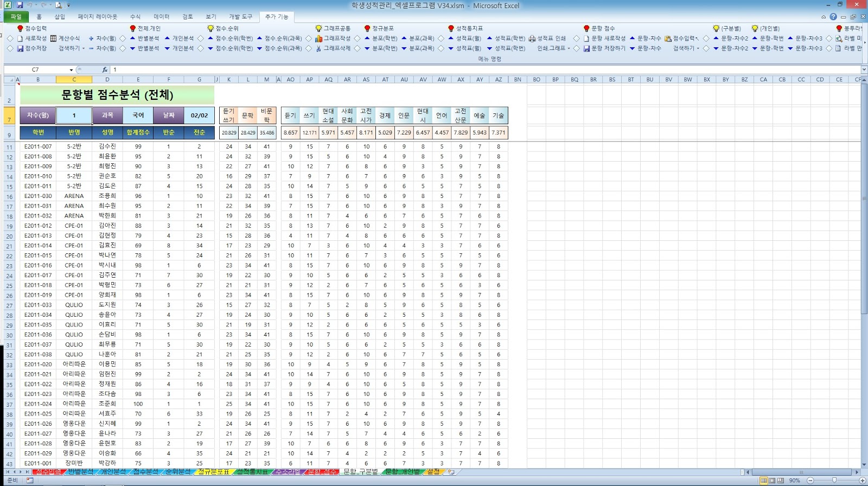Click down arrow for 문항-학번
868x486 pixels.
click(755, 48)
